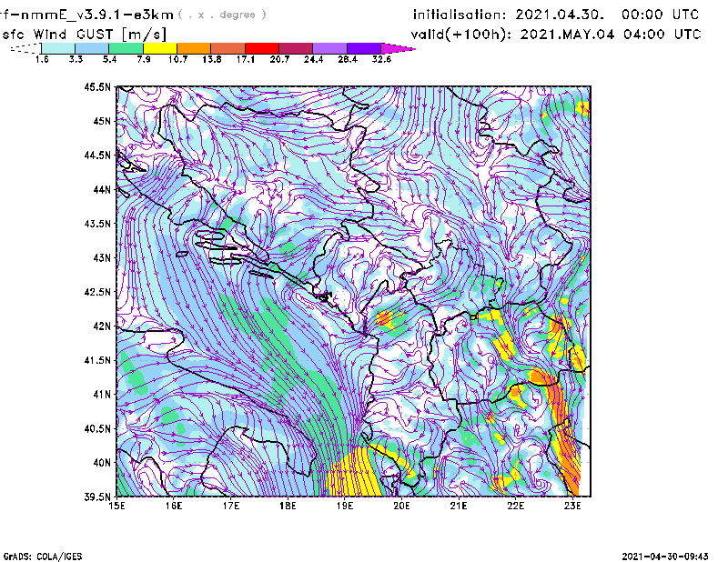Select the green 5.4–7.9 legend swatch
The height and width of the screenshot is (562, 728).
126,48
